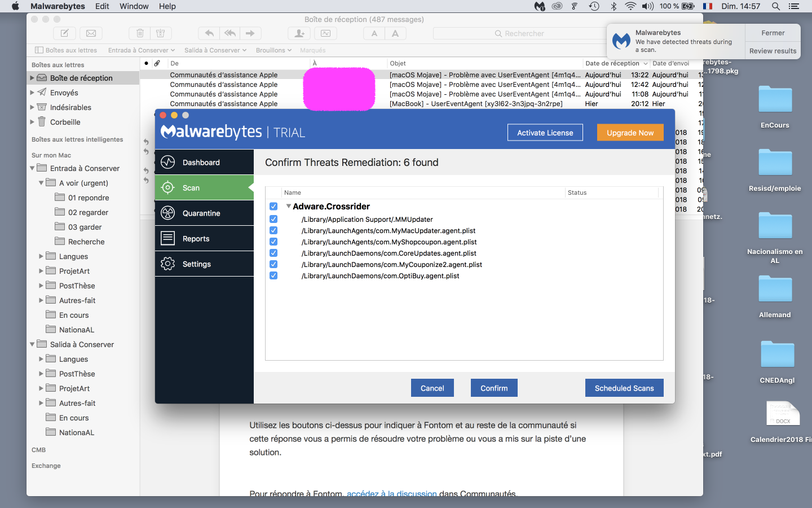Click the junk mail toolbar icon
This screenshot has height=508, width=812.
pos(161,33)
